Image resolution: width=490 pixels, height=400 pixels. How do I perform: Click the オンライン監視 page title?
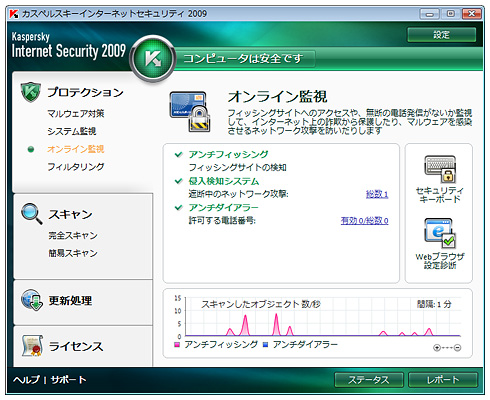point(277,97)
